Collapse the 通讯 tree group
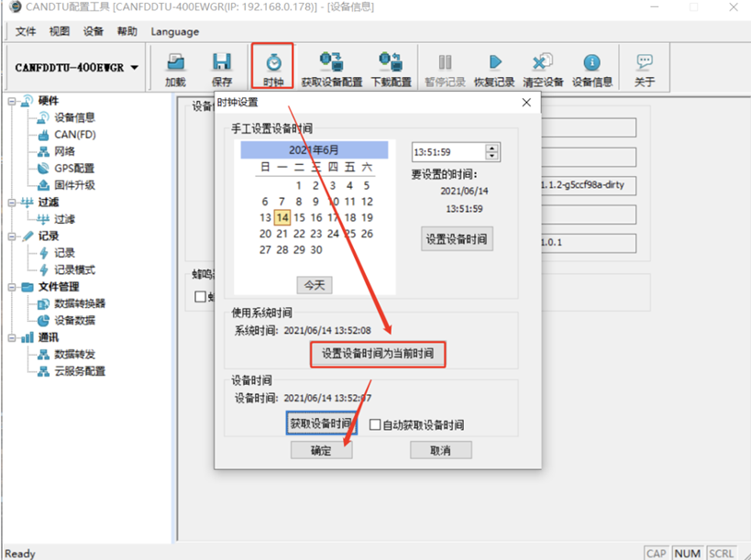Viewport: 751px width, 560px height. click(12, 338)
